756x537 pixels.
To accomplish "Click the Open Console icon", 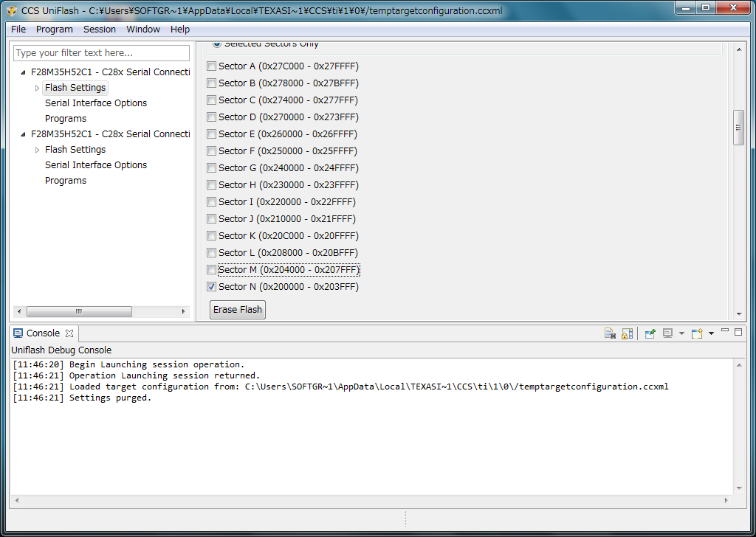I will (x=697, y=333).
